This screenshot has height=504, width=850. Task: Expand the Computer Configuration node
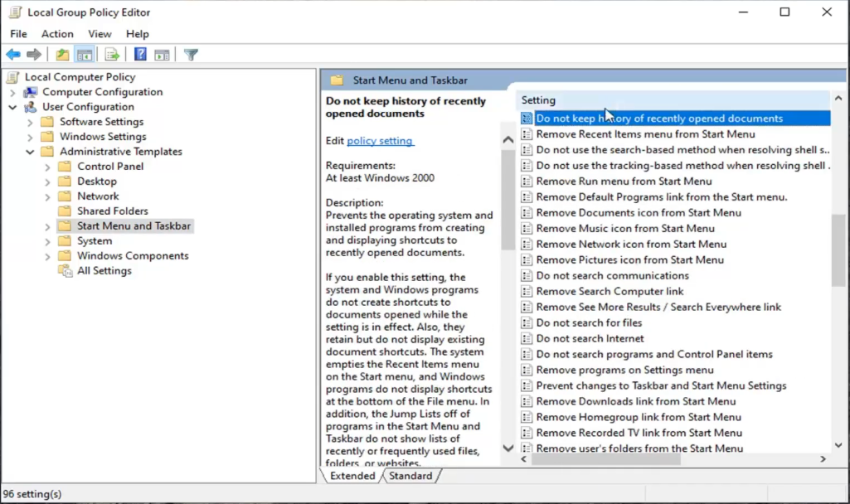point(12,93)
